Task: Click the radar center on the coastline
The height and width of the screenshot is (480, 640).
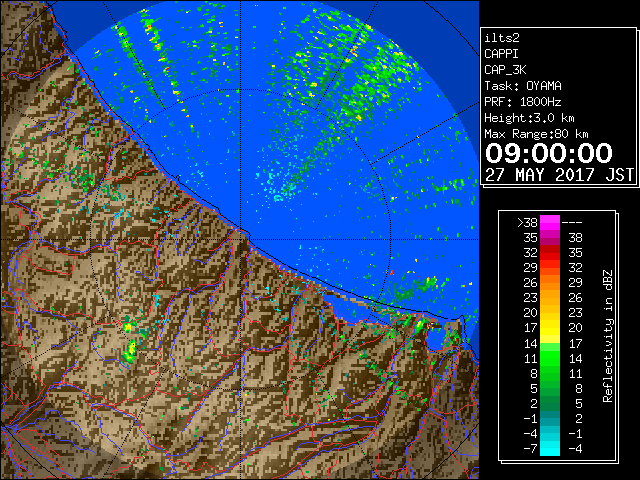Action: point(240,239)
